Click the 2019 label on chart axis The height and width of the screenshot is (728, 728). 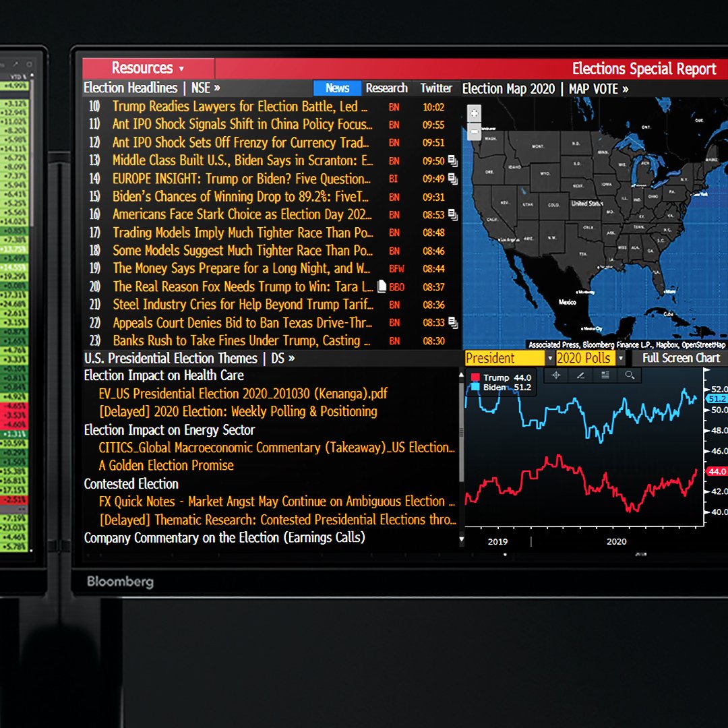tap(497, 541)
